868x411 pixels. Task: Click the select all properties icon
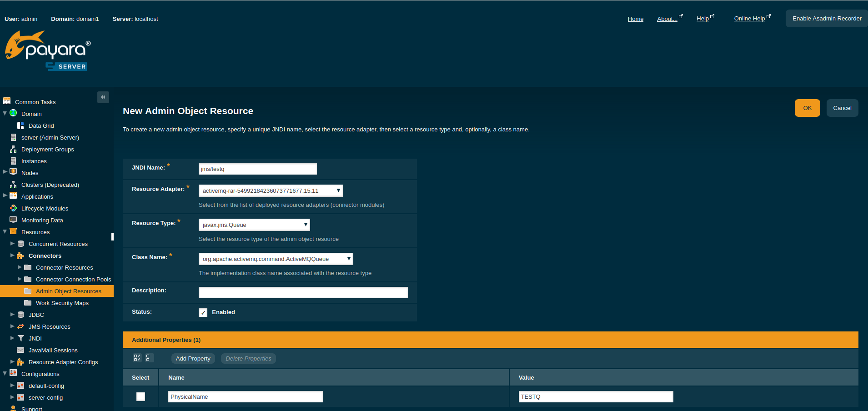137,358
